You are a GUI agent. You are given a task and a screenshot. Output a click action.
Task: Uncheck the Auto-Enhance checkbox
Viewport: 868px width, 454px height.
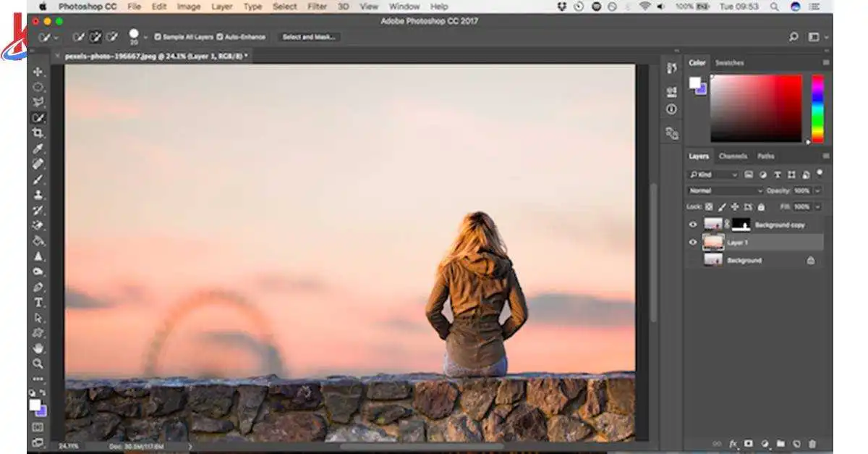(220, 37)
